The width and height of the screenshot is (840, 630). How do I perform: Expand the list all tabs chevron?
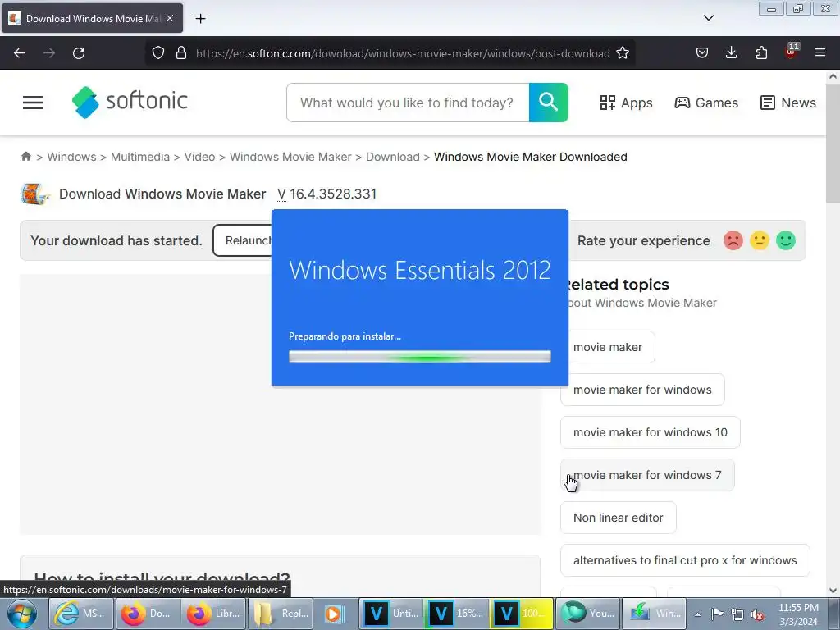pyautogui.click(x=708, y=18)
